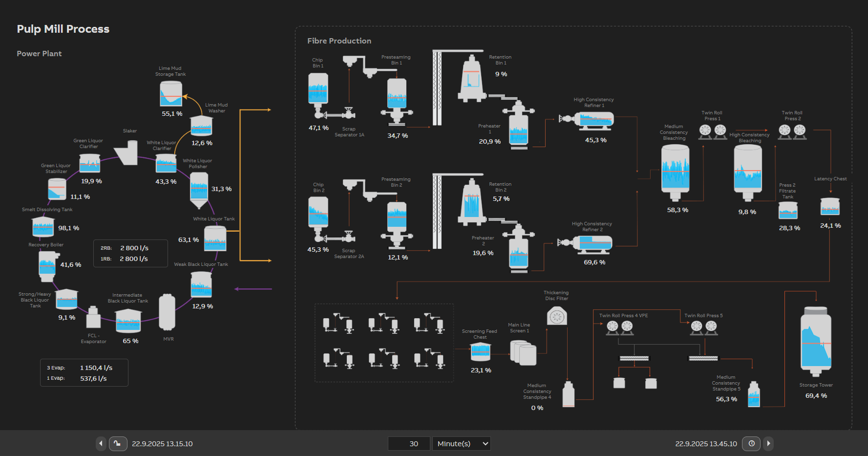Click the MVR vessel icon

167,313
